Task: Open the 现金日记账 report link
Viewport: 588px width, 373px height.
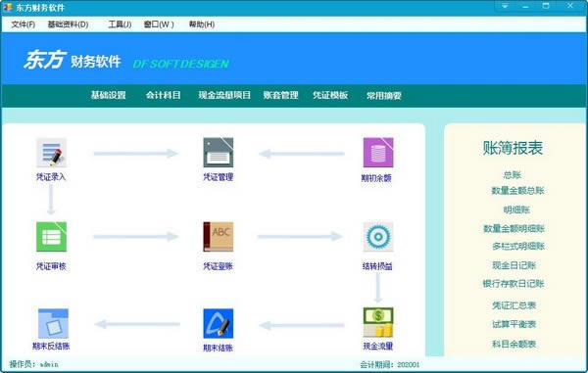Action: [514, 265]
